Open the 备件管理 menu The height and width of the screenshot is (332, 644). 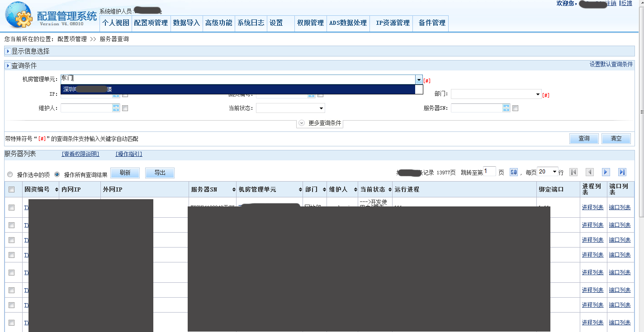(432, 23)
